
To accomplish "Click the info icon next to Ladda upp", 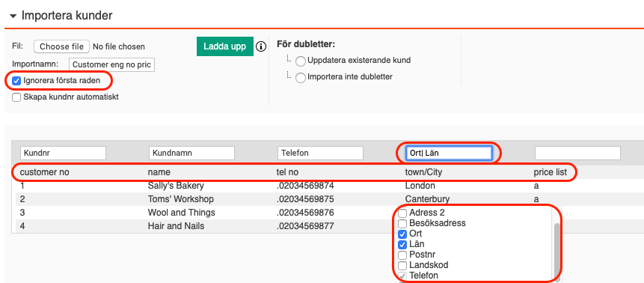I will point(261,46).
